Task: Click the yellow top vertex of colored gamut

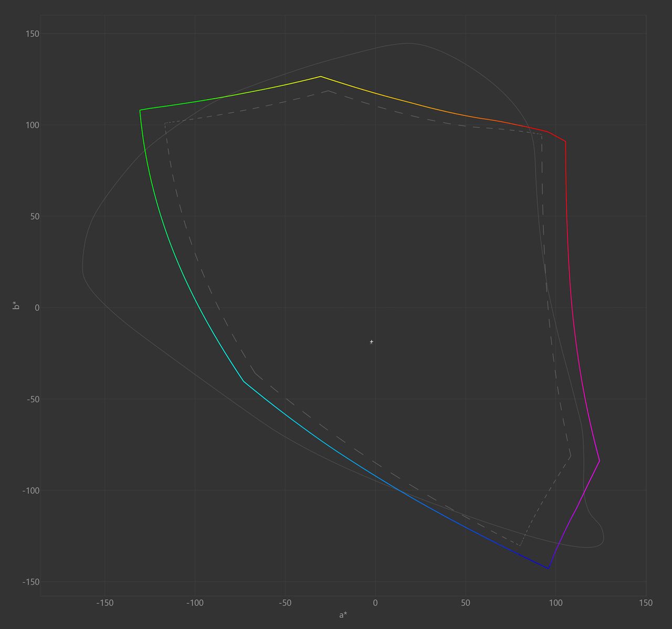Action: [321, 77]
